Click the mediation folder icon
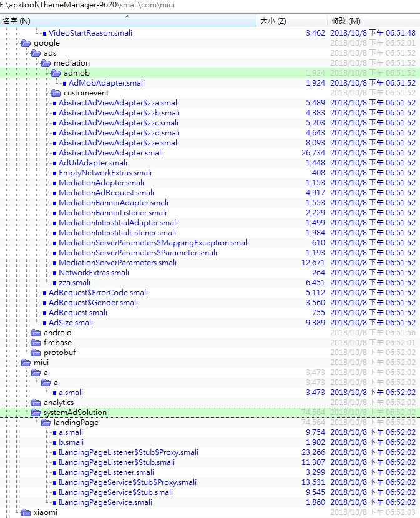 pyautogui.click(x=46, y=63)
